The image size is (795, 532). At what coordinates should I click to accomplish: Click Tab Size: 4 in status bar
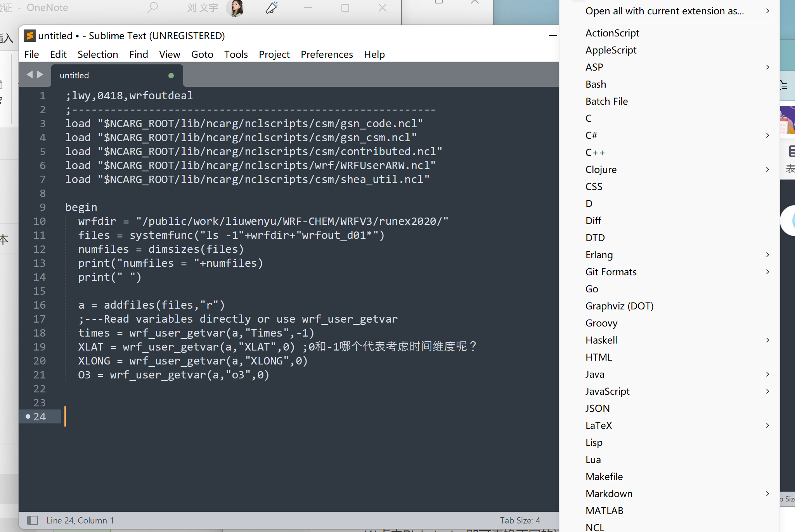coord(520,520)
